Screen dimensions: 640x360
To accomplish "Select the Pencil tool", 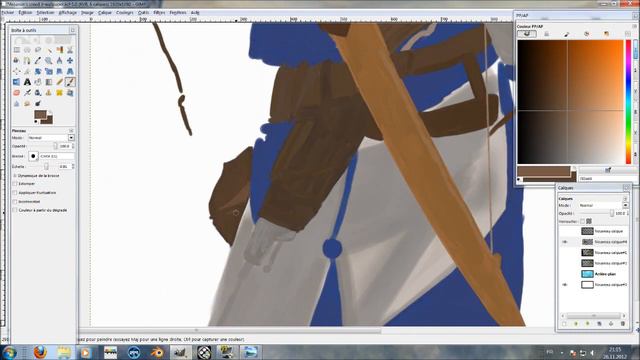I will tap(59, 82).
